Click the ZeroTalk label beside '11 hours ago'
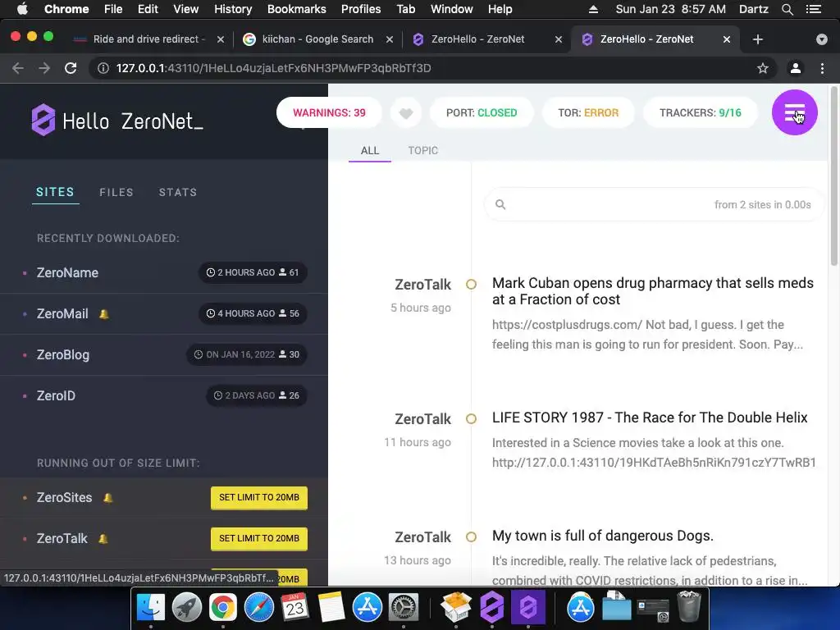This screenshot has width=840, height=630. [x=422, y=419]
